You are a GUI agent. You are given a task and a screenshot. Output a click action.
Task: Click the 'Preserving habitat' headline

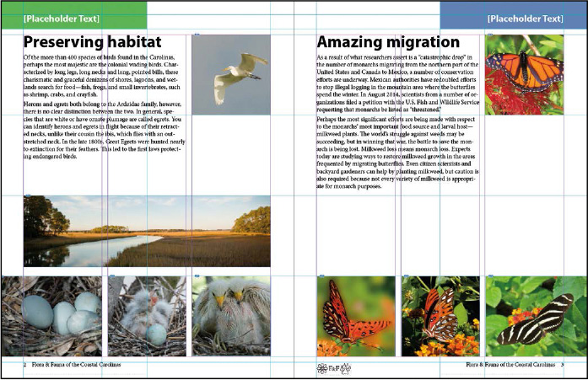[92, 42]
